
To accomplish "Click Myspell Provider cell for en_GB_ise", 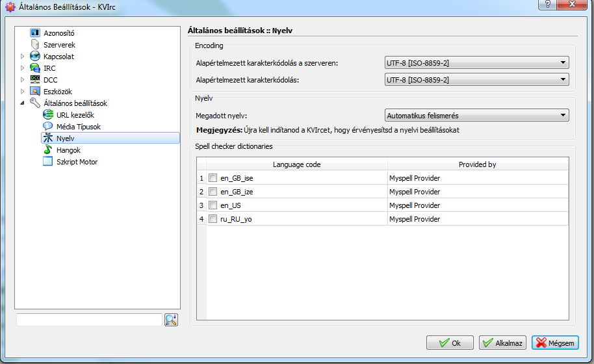I will [x=477, y=177].
